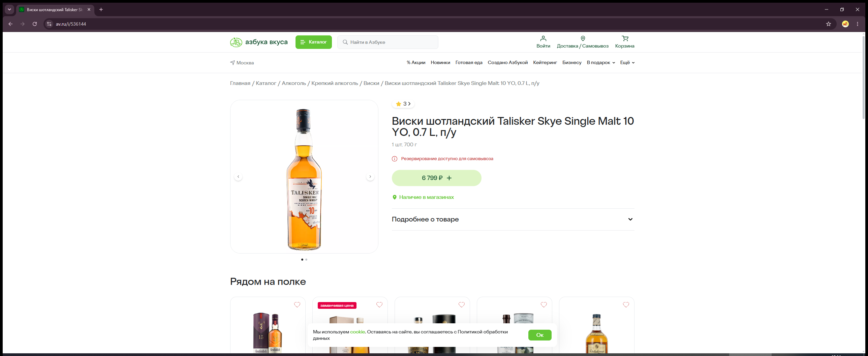
Task: Bookmark this page with the star
Action: click(x=829, y=24)
